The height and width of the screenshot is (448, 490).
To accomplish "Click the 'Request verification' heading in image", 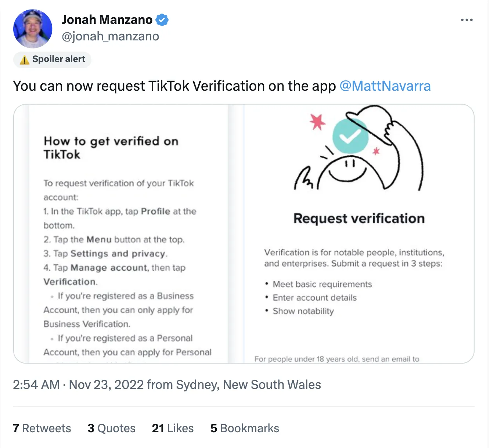I will (359, 218).
